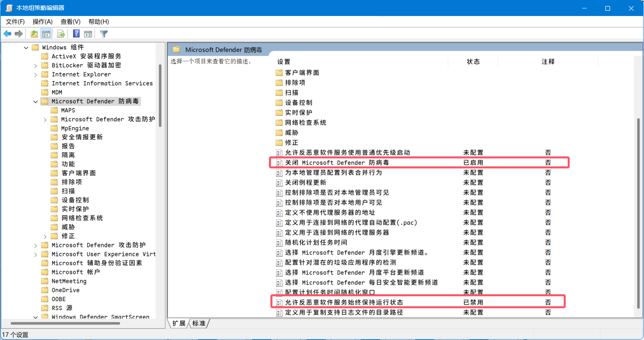Open the Help question mark icon
This screenshot has width=644, height=340.
coord(76,34)
